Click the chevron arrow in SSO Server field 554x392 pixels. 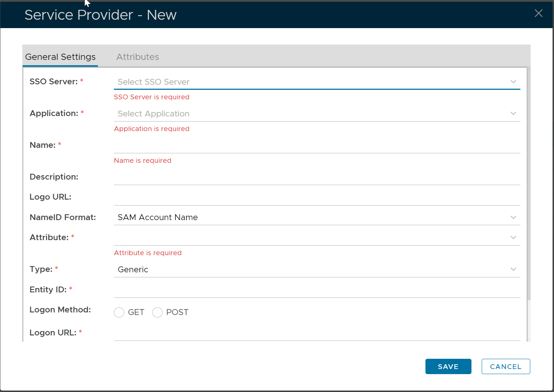coord(513,82)
